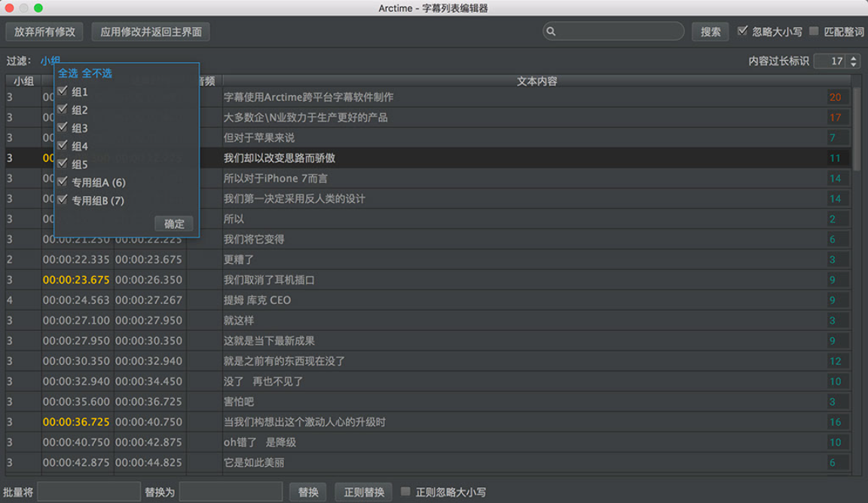Click the 放弃所有修改 button
Image resolution: width=868 pixels, height=503 pixels.
(x=44, y=32)
